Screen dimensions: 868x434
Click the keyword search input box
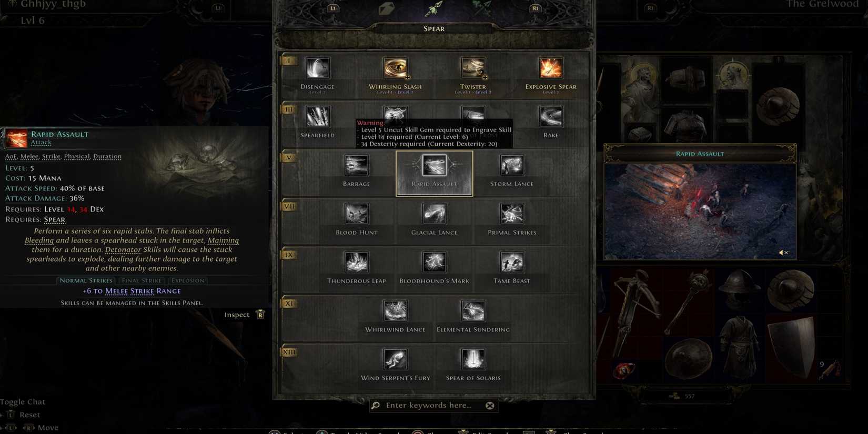click(429, 406)
